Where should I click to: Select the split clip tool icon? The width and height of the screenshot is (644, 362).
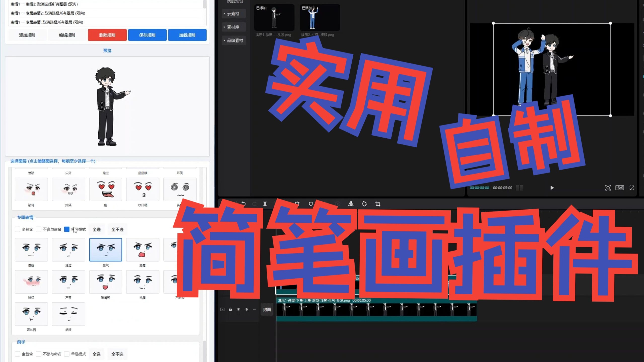[x=265, y=204]
